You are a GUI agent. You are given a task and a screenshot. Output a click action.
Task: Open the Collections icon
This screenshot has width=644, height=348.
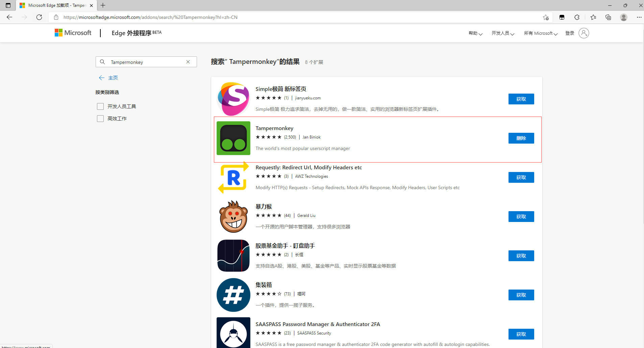608,17
